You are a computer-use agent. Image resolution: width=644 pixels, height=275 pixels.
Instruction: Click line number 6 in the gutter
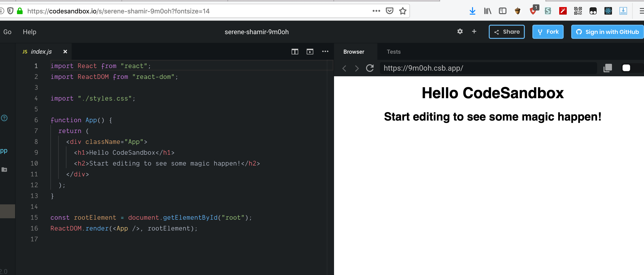36,120
